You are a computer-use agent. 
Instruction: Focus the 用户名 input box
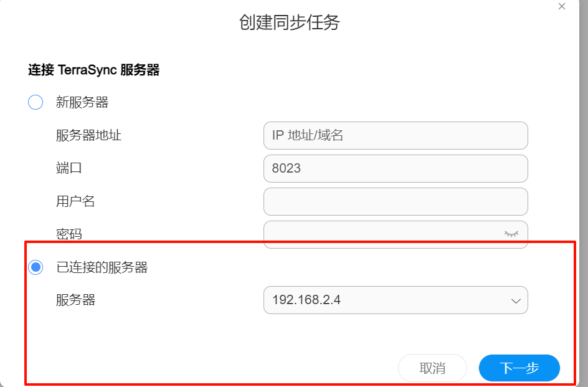coord(396,201)
